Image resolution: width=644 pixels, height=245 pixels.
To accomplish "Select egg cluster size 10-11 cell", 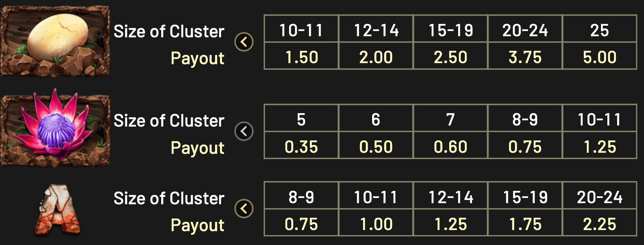I will pos(301,30).
